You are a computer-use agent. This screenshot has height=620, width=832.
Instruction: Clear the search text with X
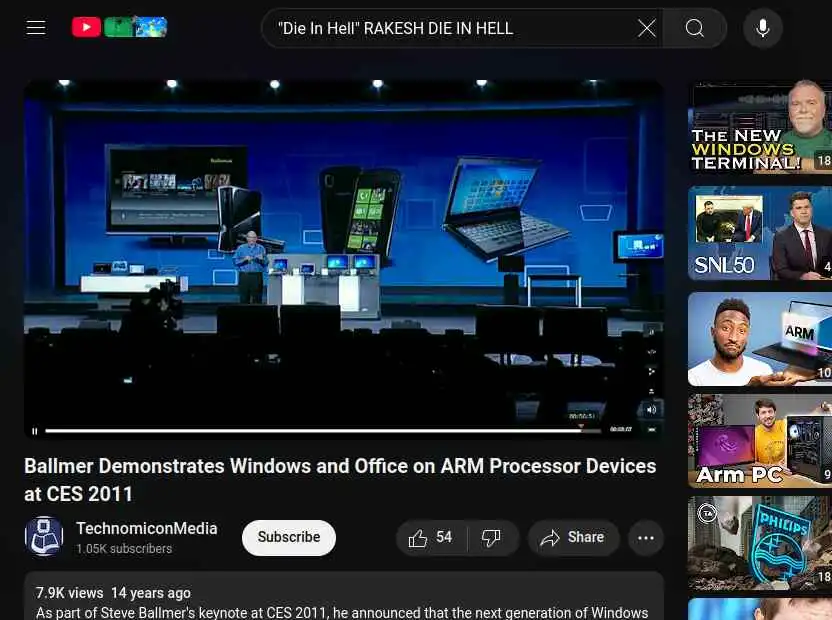click(x=646, y=28)
